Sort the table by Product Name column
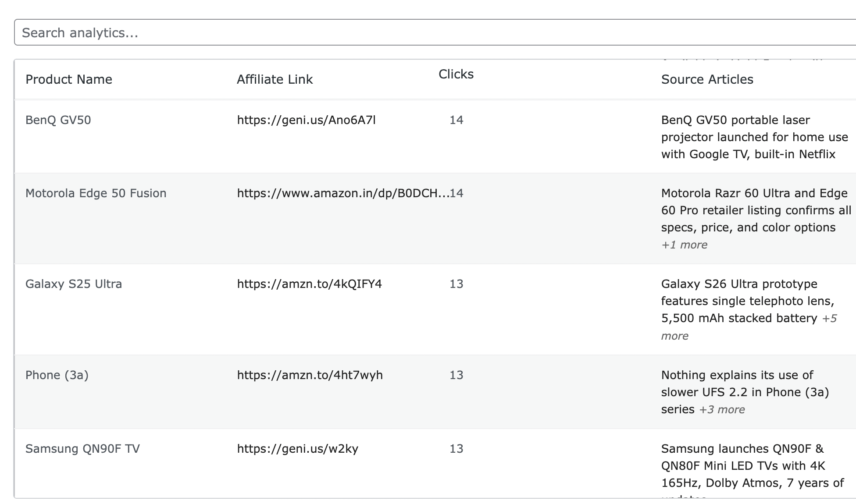The image size is (856, 504). (68, 79)
